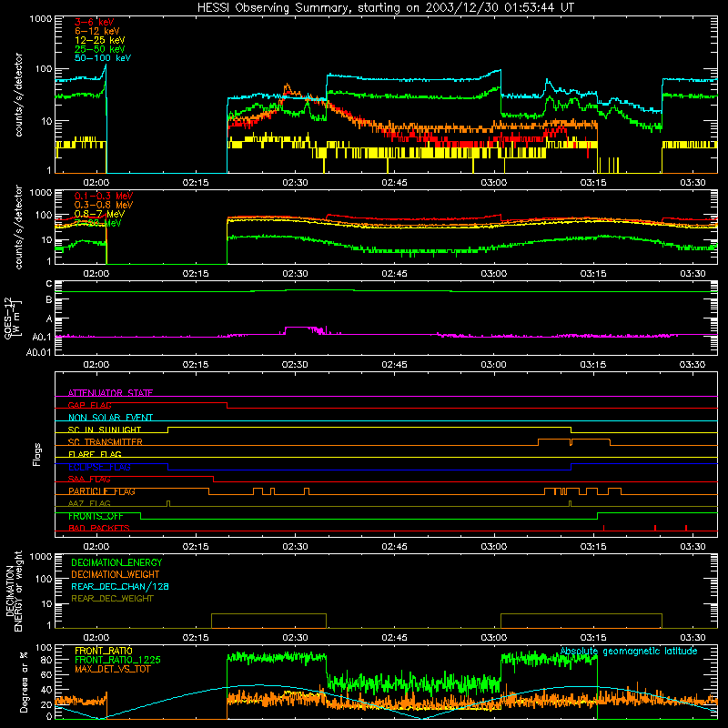Viewport: 728px width, 728px height.
Task: Select the 6-12 keV legend label
Action: 97,31
